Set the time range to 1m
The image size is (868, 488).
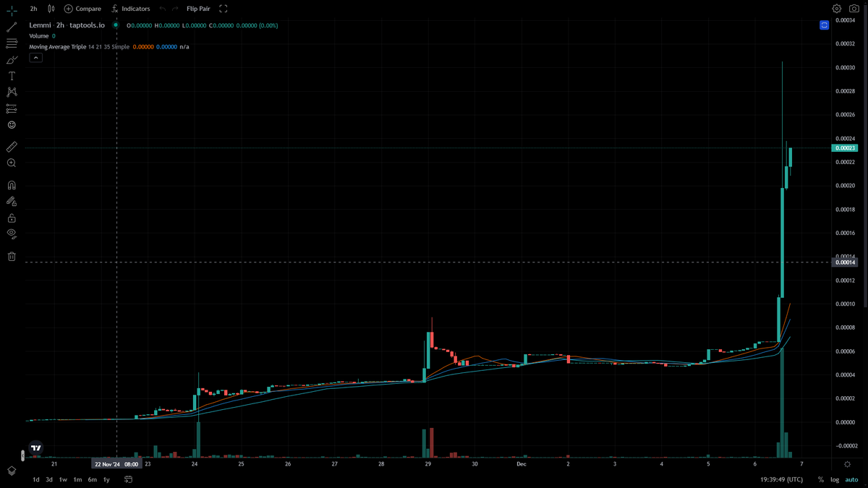[x=77, y=479]
